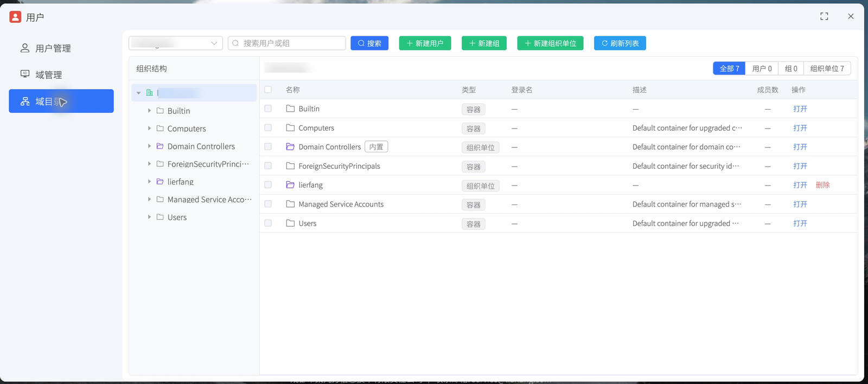Click 打开 for the Computers row
This screenshot has height=384, width=868.
point(800,128)
